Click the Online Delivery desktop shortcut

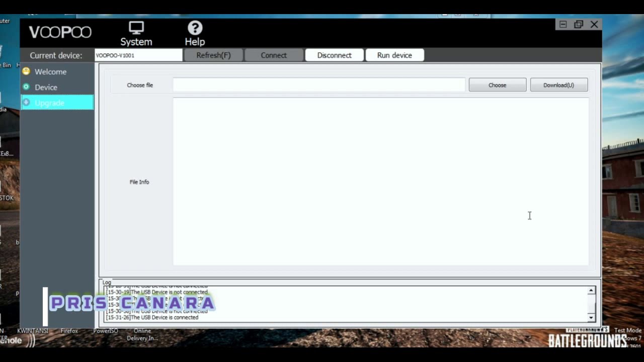(x=142, y=334)
